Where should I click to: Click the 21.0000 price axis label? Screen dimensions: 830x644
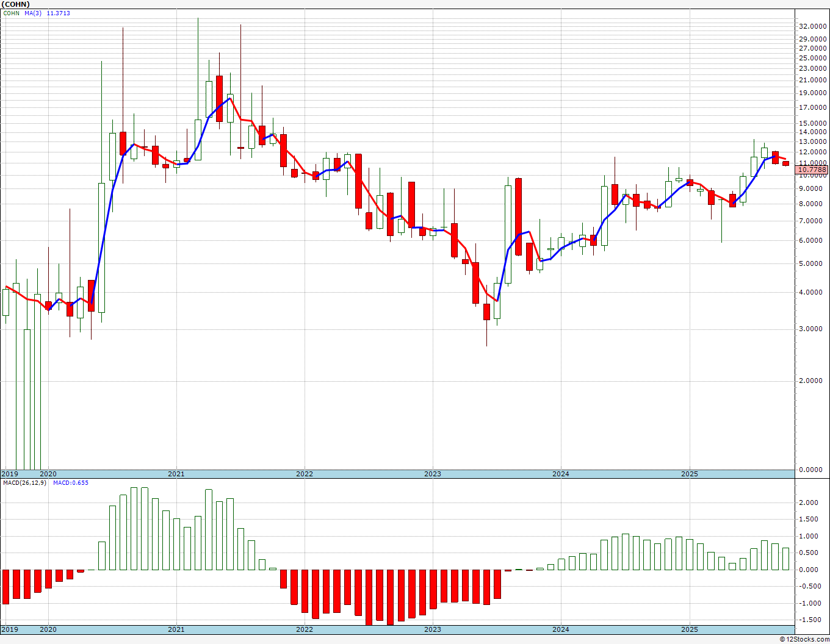pos(813,80)
